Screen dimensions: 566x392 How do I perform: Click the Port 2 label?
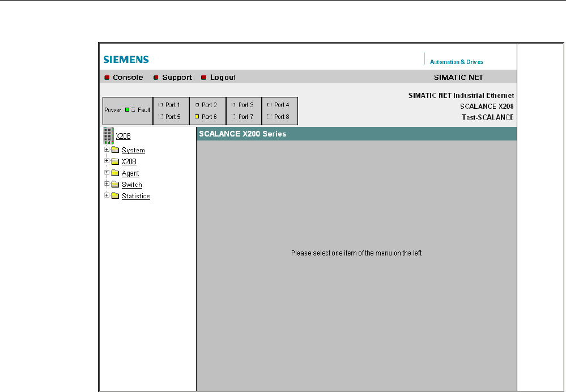(210, 105)
